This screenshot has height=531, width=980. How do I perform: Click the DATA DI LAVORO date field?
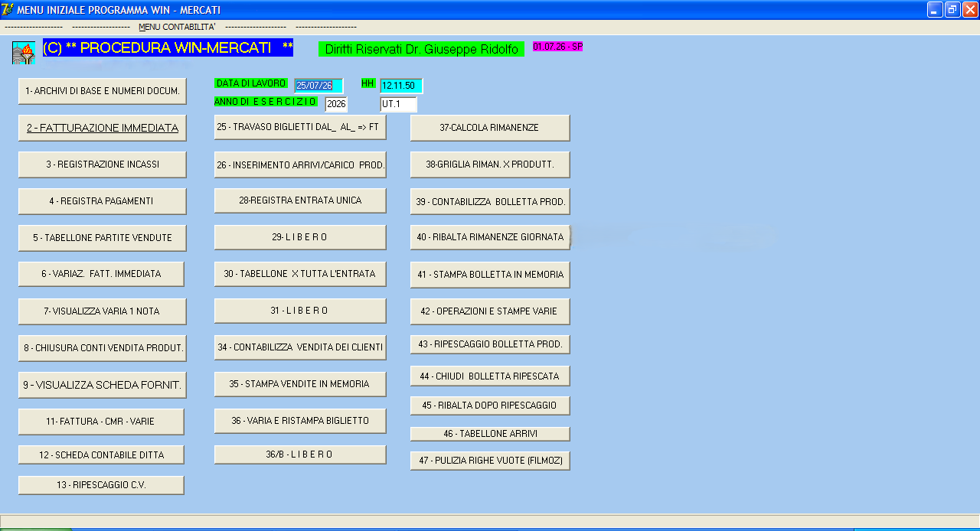click(x=318, y=86)
